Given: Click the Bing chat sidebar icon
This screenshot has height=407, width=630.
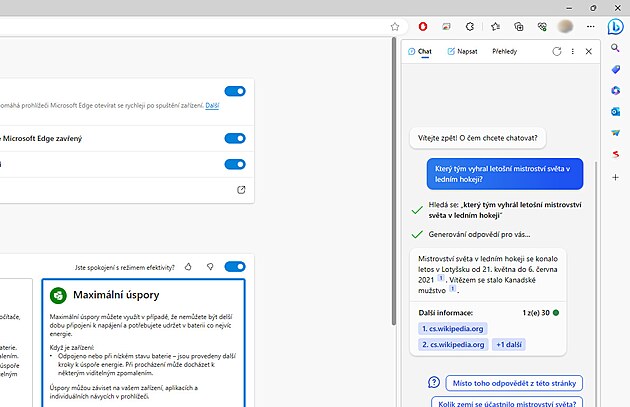Looking at the screenshot, I should coord(616,26).
